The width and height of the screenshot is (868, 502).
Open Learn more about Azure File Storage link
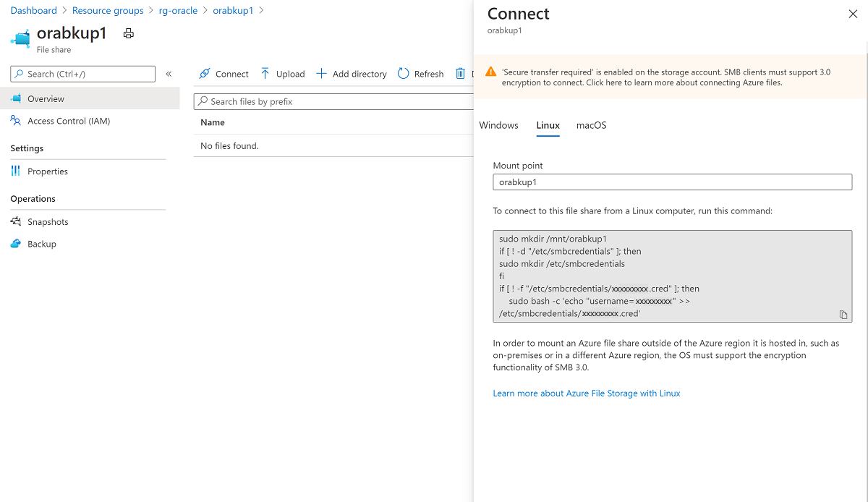(587, 393)
